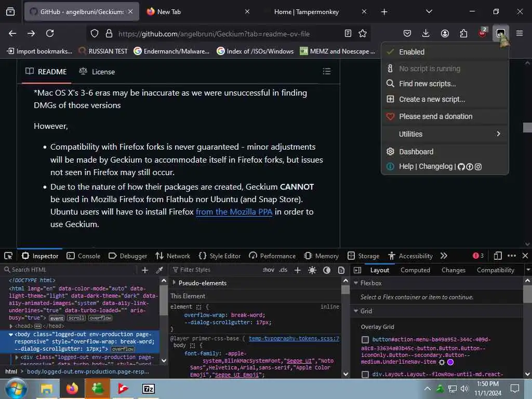The height and width of the screenshot is (399, 532).
Task: Select Create a new script
Action: [445, 99]
